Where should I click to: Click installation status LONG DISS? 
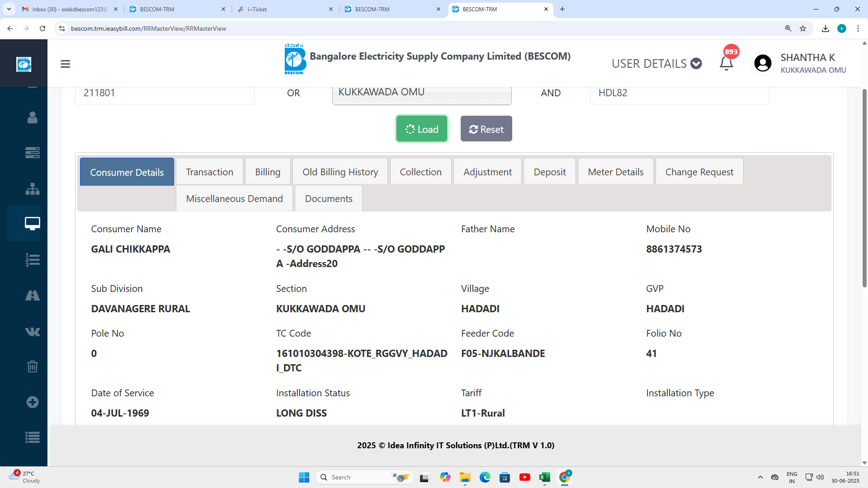click(301, 413)
